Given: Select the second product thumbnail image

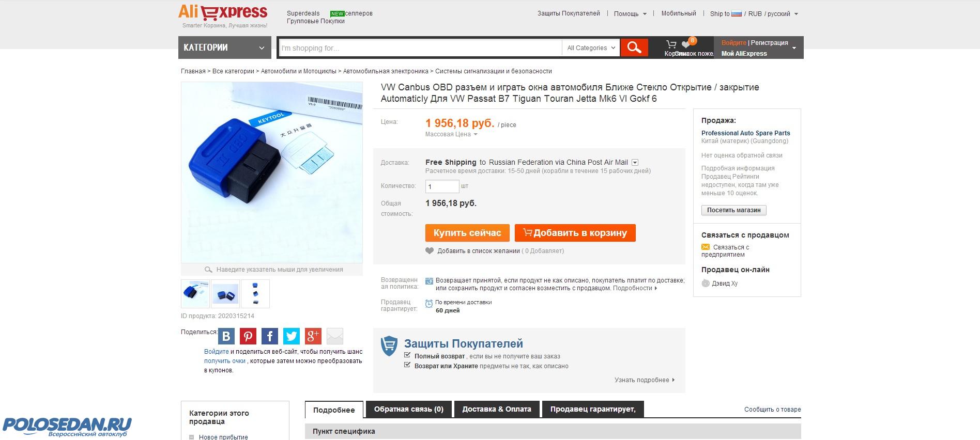Looking at the screenshot, I should pos(225,294).
